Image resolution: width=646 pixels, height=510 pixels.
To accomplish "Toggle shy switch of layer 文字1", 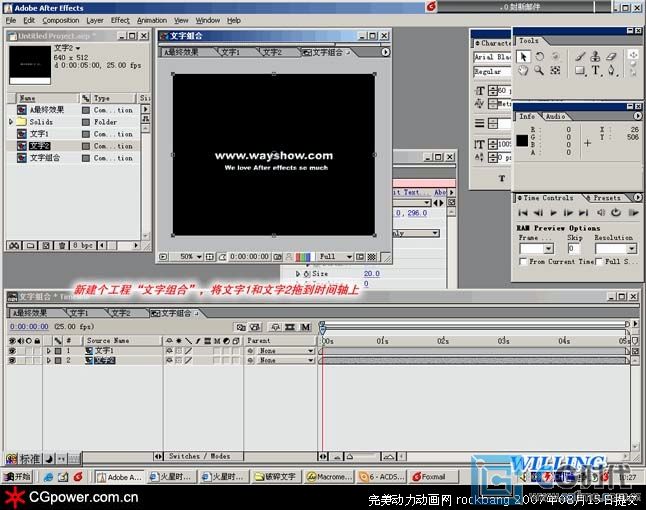I will 169,351.
